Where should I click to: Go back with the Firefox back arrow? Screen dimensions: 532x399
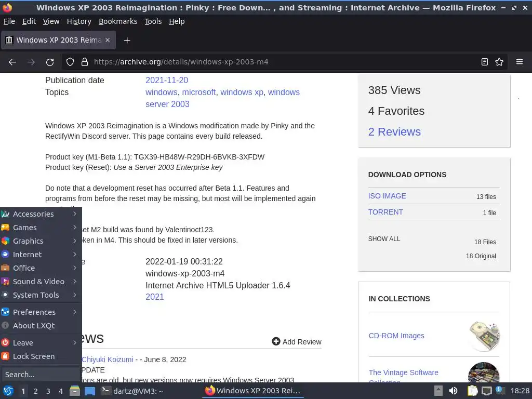(12, 62)
